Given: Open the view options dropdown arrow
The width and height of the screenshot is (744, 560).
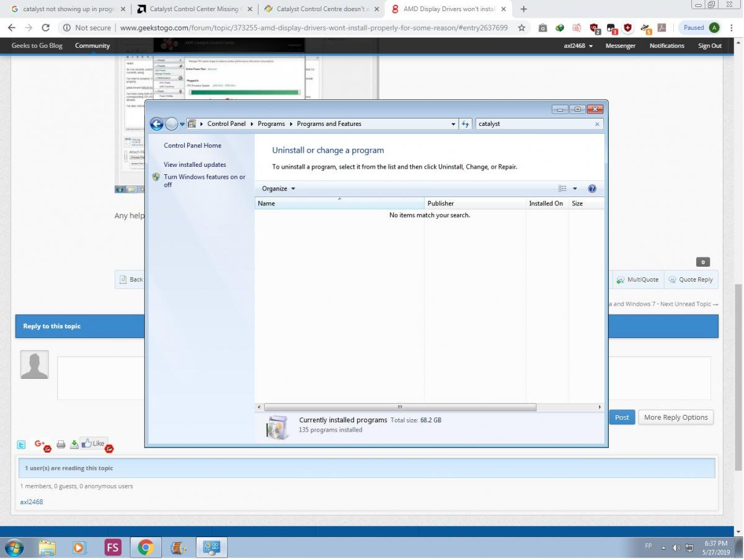Looking at the screenshot, I should tap(575, 189).
